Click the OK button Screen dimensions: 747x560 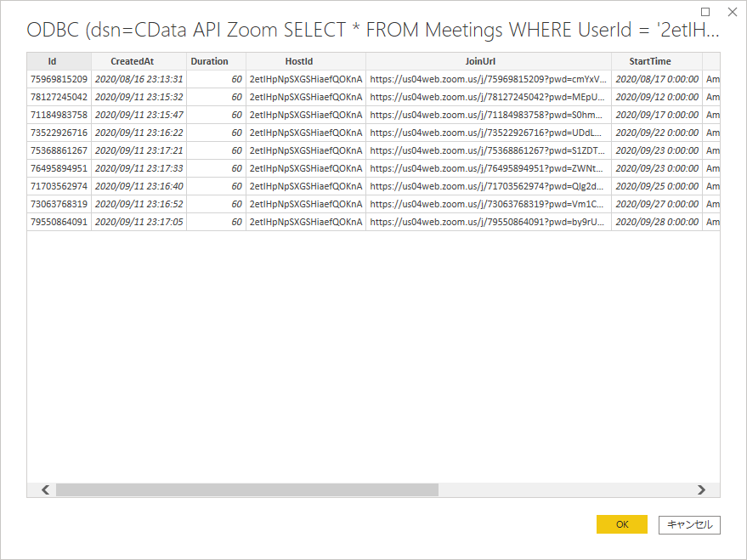(621, 524)
